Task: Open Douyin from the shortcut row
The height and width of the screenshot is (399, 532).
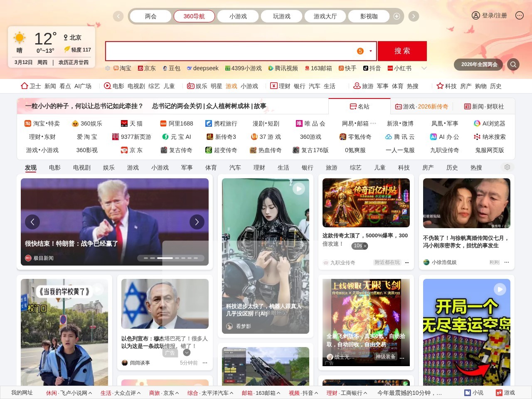Action: (x=373, y=68)
